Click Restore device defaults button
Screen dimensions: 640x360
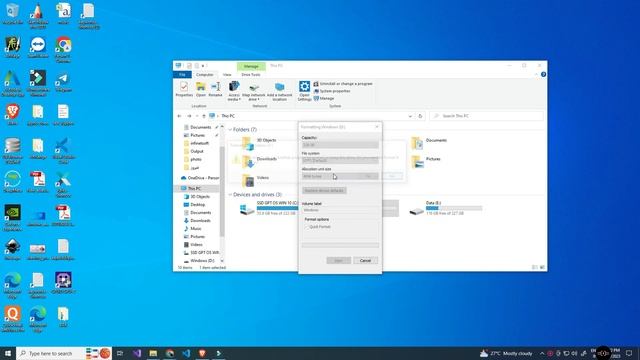[324, 191]
